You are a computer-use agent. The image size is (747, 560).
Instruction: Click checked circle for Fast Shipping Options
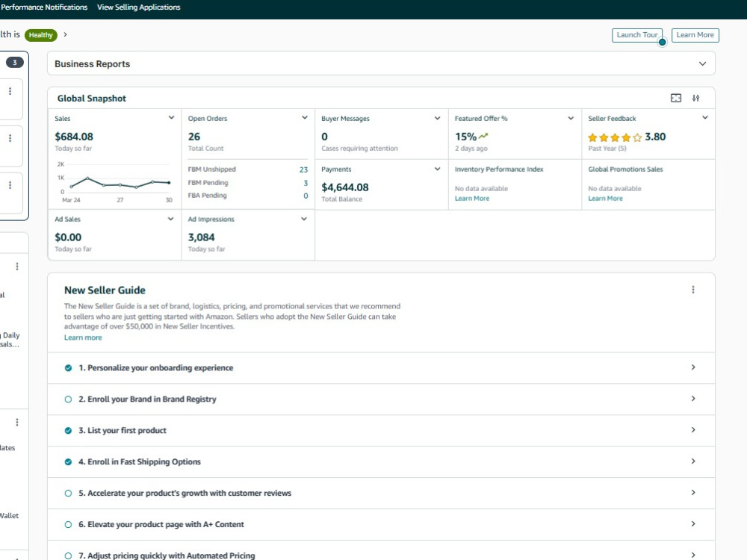pos(68,462)
